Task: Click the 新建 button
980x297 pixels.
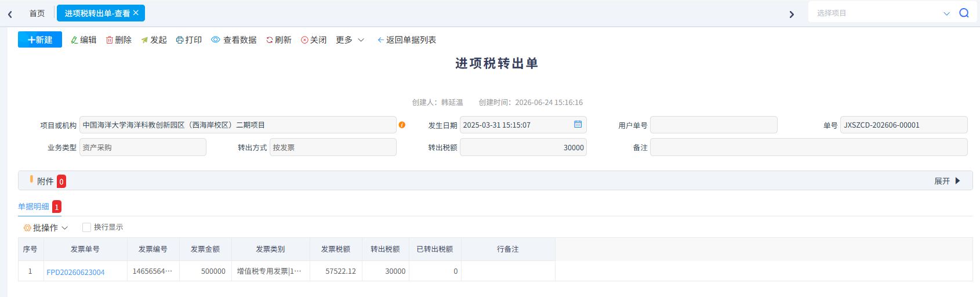Action: 40,39
